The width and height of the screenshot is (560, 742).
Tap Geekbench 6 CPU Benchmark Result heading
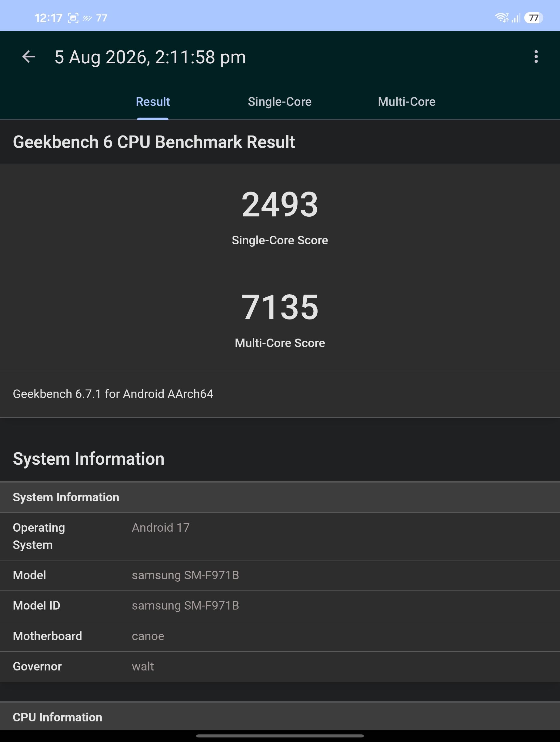[154, 142]
